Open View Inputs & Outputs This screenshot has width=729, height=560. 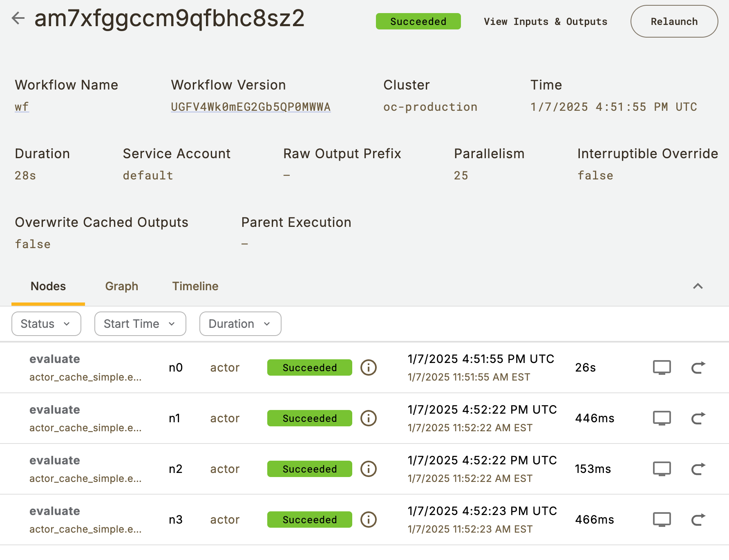(545, 22)
